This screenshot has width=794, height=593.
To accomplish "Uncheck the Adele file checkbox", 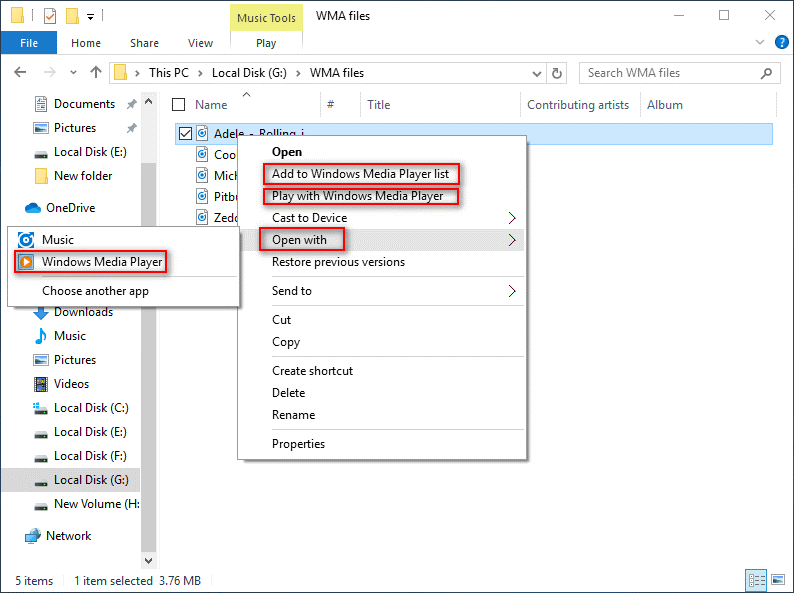I will 185,133.
